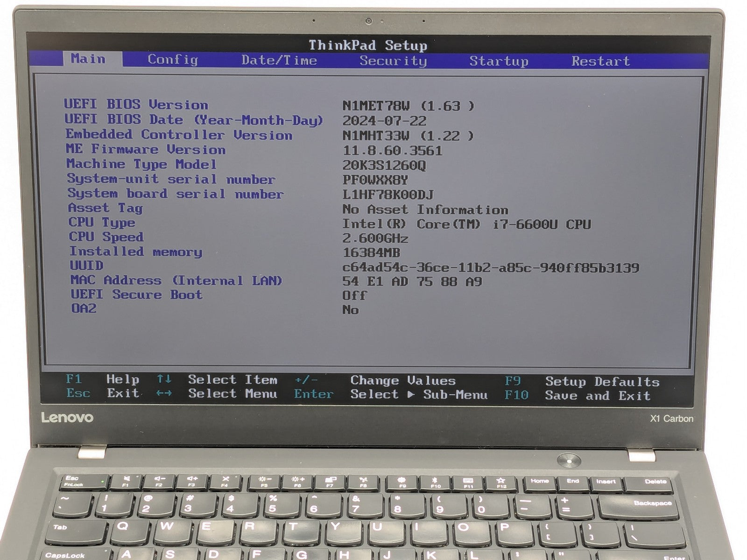Click System board serial number label
The width and height of the screenshot is (747, 560).
click(x=176, y=194)
